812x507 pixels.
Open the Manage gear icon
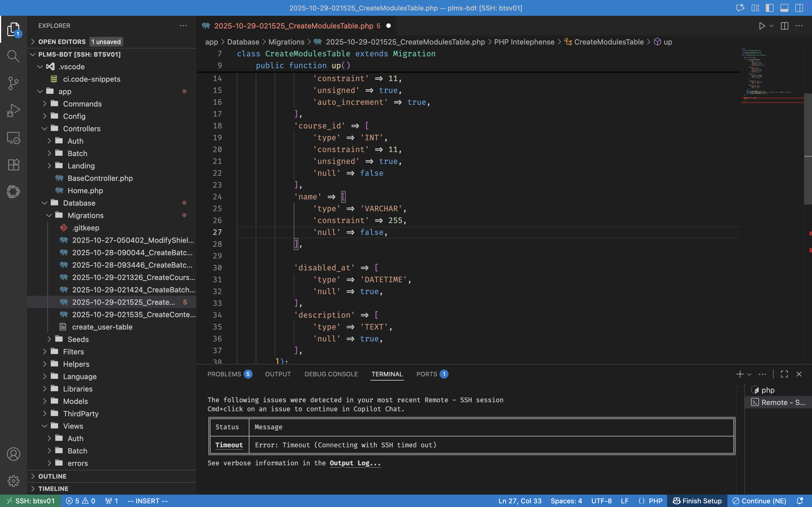pyautogui.click(x=14, y=481)
